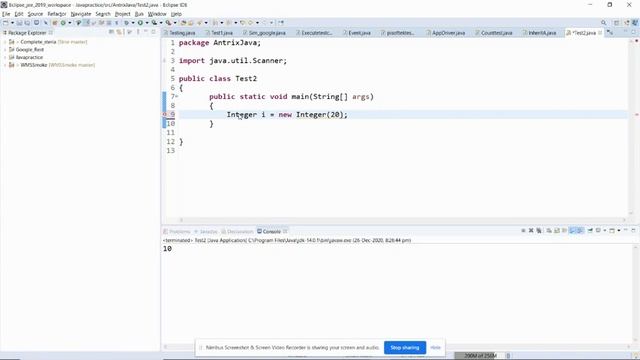
Task: Expand the Complete_steria project
Action: point(5,42)
